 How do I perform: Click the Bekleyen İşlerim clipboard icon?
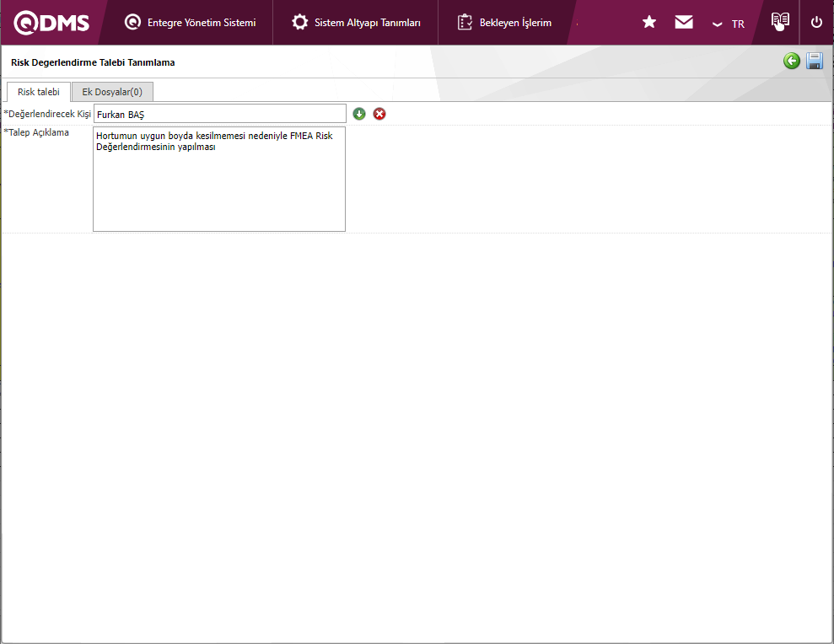465,22
